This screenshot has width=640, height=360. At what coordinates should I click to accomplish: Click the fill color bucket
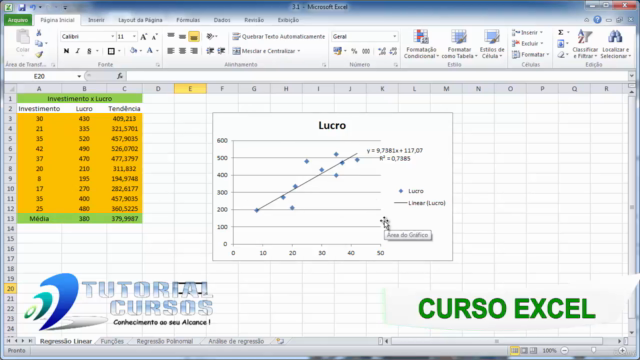coord(133,51)
